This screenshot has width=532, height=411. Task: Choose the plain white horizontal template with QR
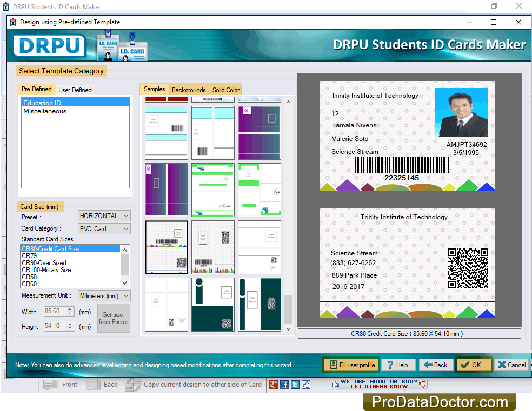click(259, 247)
